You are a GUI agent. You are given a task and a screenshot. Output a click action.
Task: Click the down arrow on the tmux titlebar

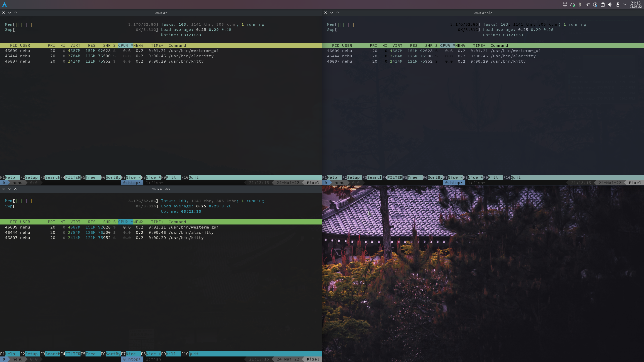click(10, 13)
